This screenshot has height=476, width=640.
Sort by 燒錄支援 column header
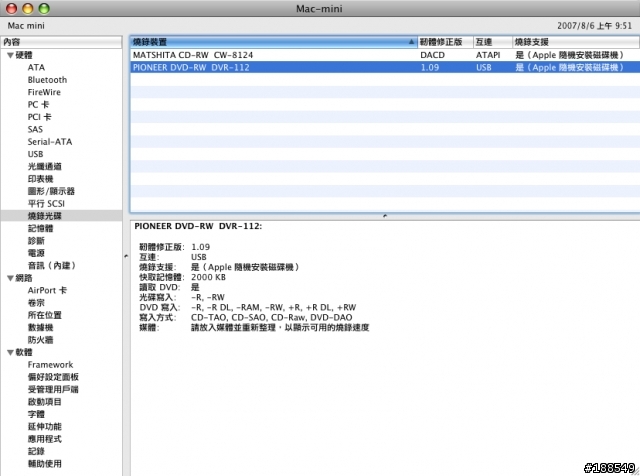[x=576, y=42]
